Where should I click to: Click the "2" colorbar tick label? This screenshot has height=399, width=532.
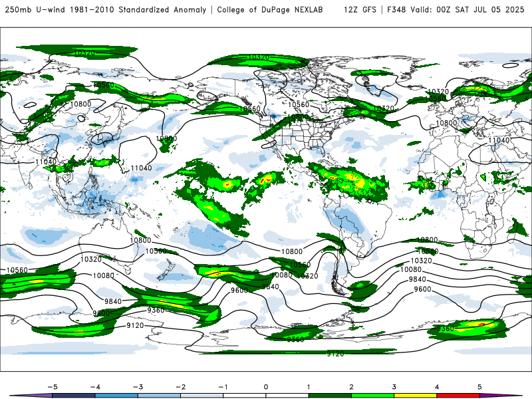click(352, 387)
